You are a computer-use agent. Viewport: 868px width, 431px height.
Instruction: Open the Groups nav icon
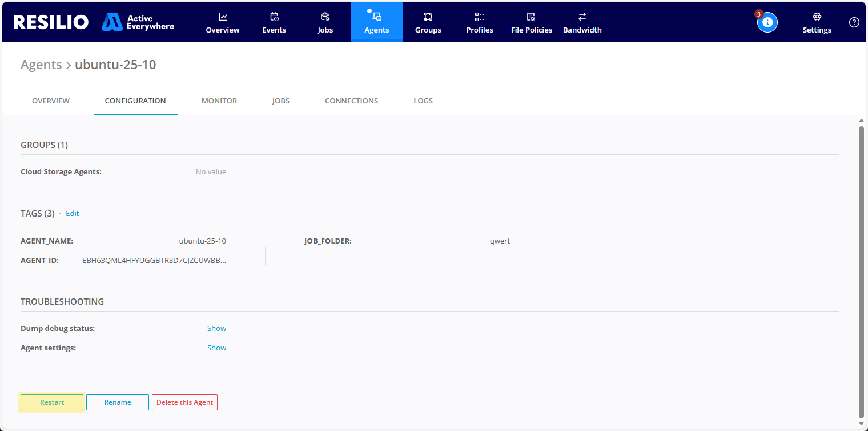(x=428, y=17)
